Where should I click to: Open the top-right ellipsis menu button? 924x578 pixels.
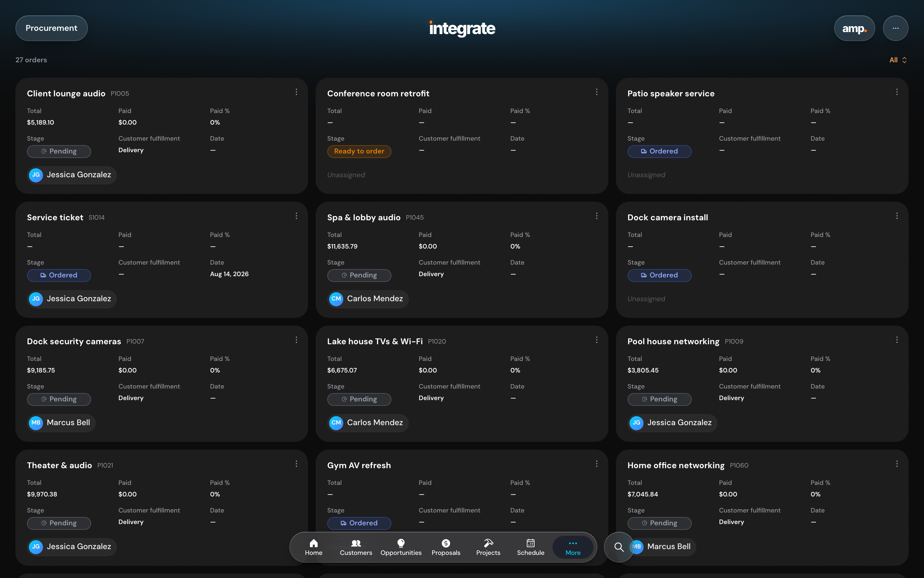coord(895,28)
